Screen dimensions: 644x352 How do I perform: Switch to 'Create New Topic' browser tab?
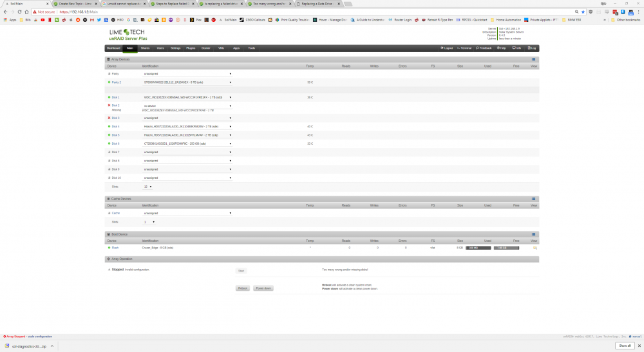[x=75, y=4]
